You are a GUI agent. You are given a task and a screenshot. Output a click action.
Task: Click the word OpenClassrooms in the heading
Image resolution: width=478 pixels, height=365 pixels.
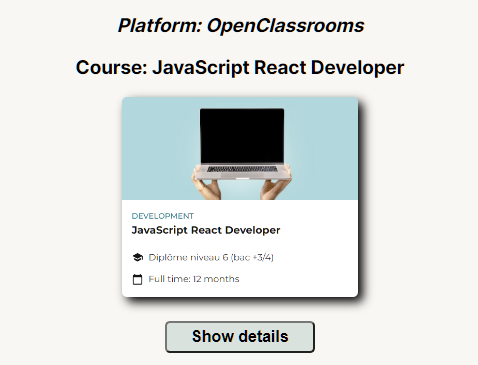[286, 26]
